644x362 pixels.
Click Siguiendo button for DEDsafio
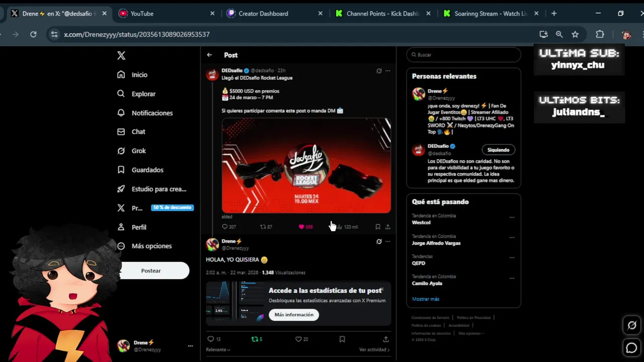point(498,150)
